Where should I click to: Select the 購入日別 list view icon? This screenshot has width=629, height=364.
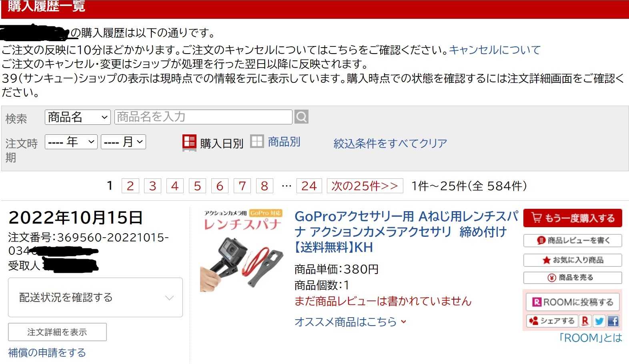point(189,142)
